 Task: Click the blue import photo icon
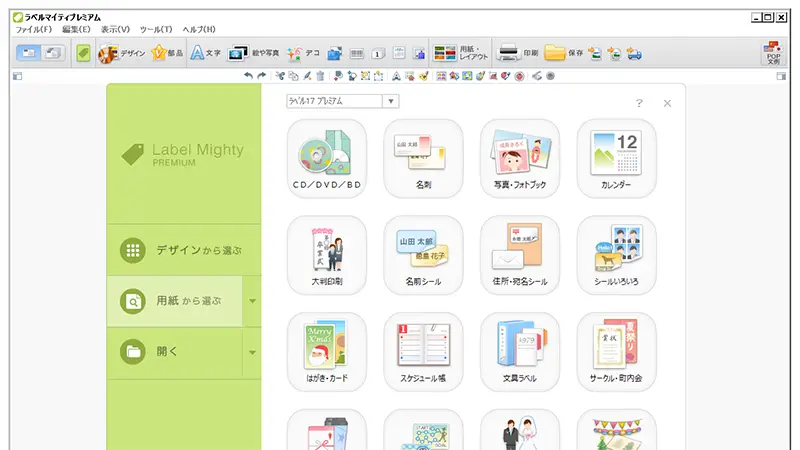point(335,53)
